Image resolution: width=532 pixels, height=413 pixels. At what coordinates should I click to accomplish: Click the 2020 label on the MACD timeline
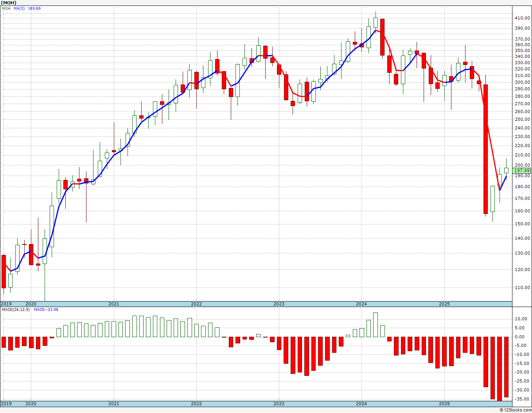tap(31, 403)
